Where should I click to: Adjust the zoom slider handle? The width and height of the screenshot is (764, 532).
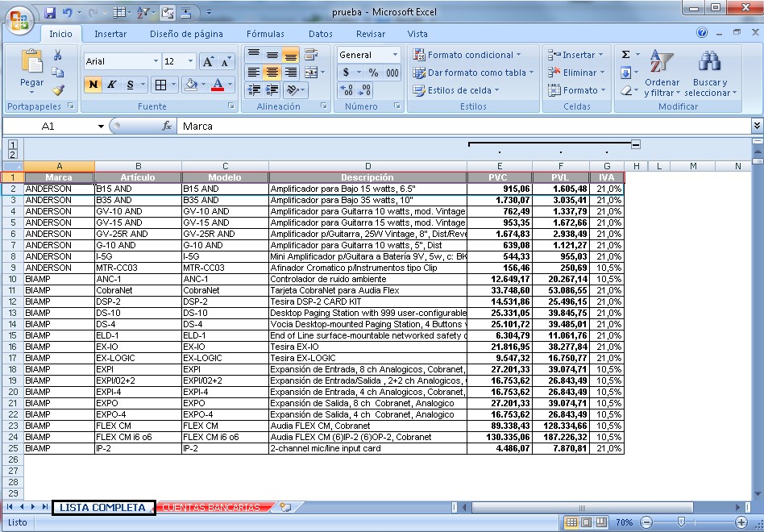pyautogui.click(x=681, y=522)
